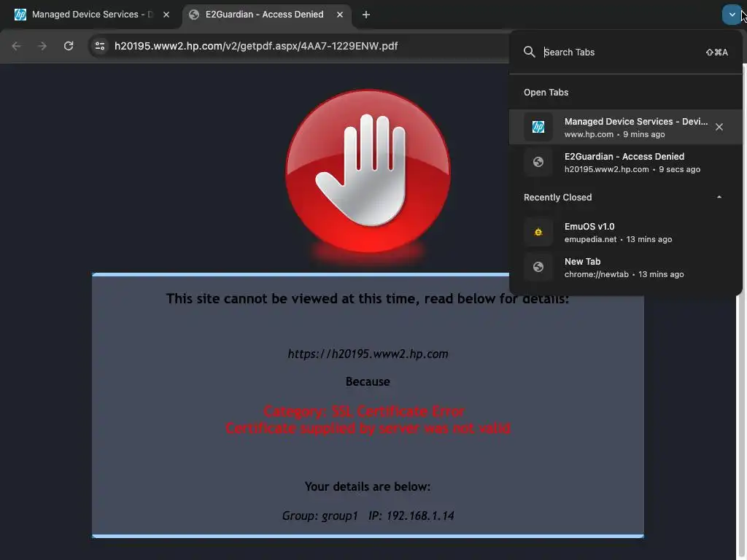Open Managed Device Services entry in Open Tabs
This screenshot has width=747, height=560.
(625, 127)
